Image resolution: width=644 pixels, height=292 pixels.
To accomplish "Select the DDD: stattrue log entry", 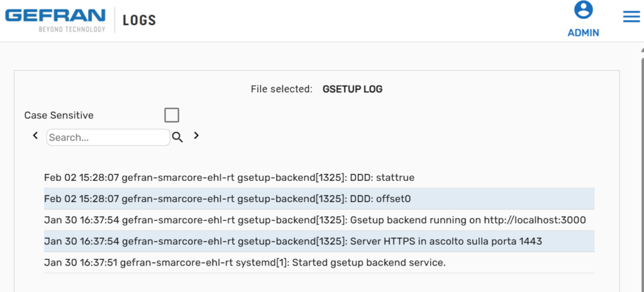I will [x=319, y=178].
